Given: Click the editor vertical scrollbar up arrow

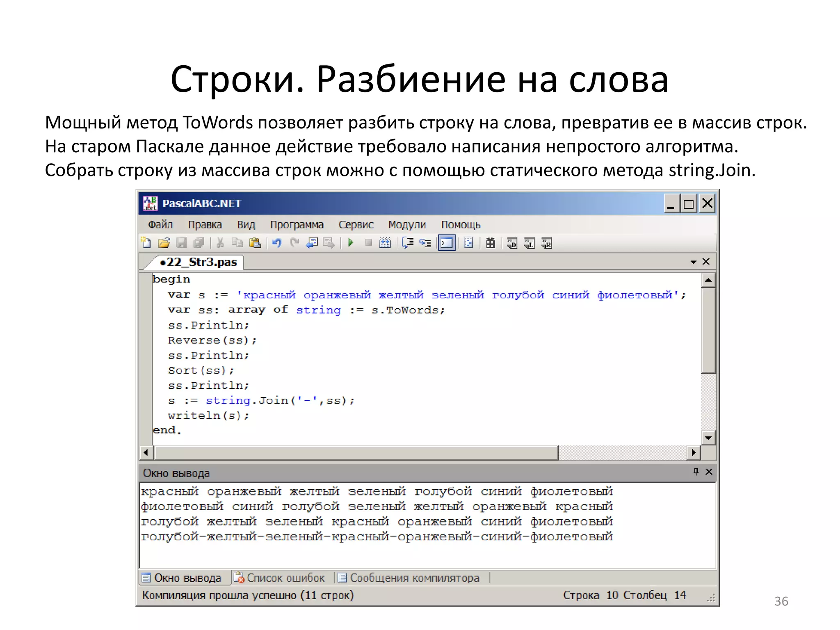Looking at the screenshot, I should click(708, 280).
